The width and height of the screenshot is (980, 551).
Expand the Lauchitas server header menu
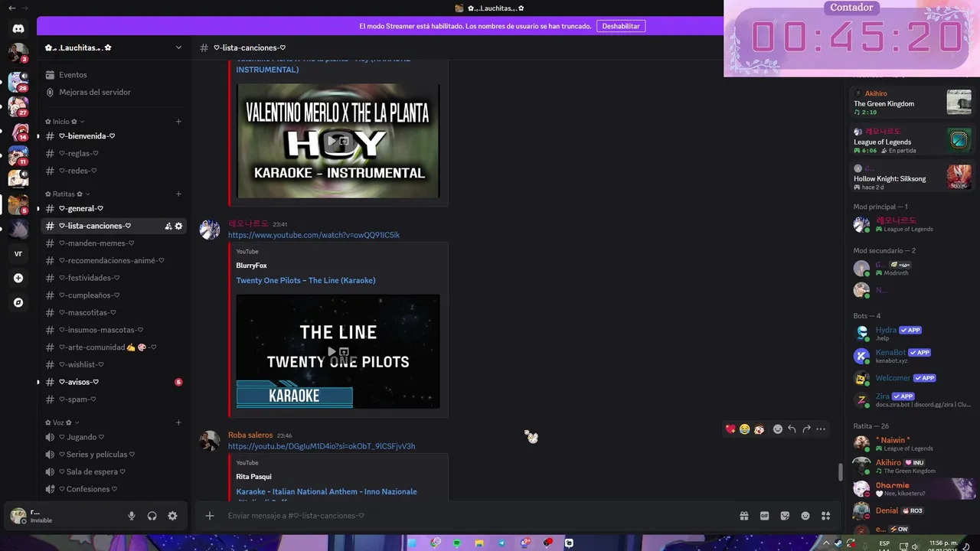113,47
